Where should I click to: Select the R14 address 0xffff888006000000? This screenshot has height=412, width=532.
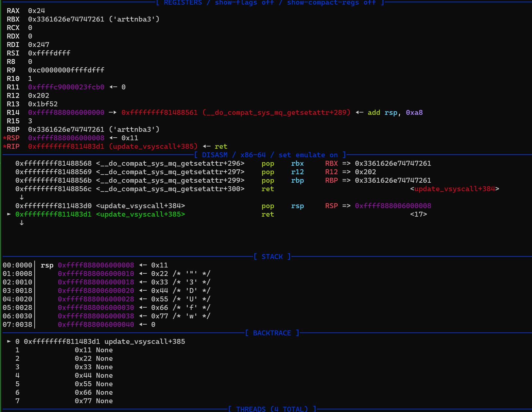point(66,113)
